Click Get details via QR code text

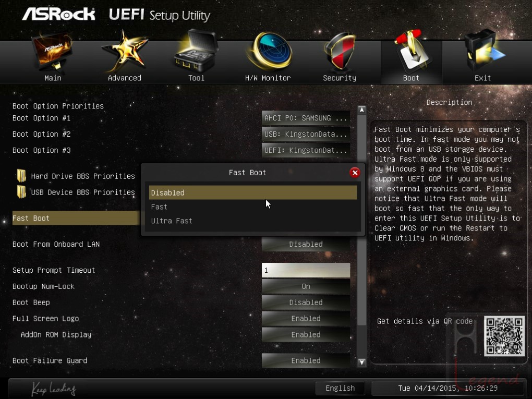coord(425,321)
